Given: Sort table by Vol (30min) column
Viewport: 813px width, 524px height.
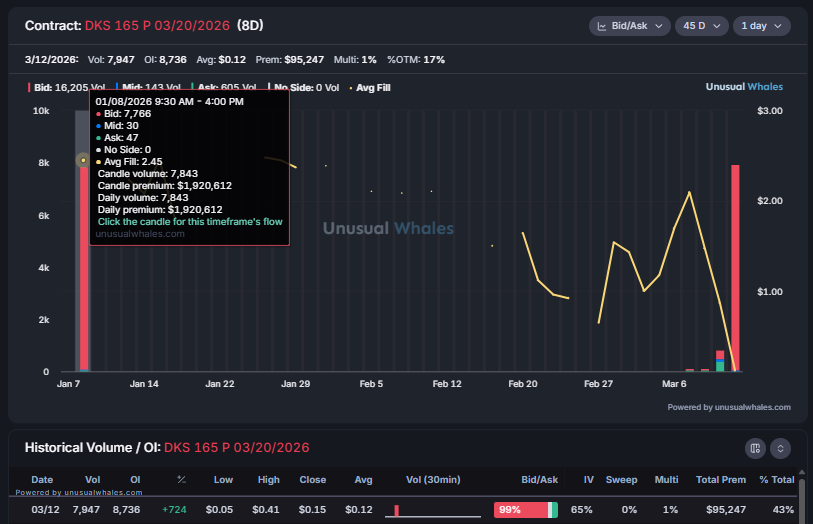Looking at the screenshot, I should pos(433,479).
